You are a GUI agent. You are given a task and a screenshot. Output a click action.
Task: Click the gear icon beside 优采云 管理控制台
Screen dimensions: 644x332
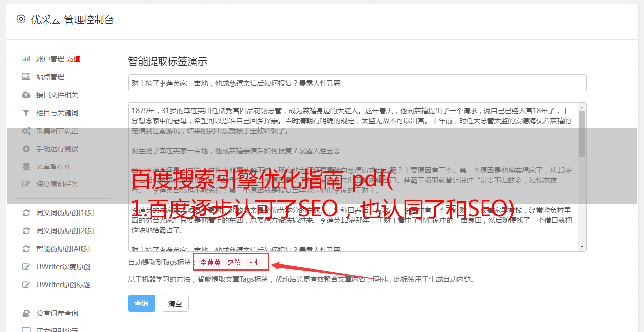pos(21,19)
